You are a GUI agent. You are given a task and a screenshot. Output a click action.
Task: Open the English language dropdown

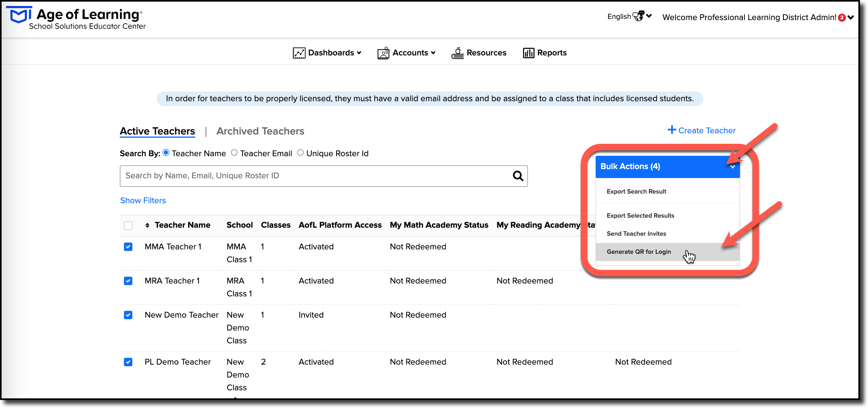pos(629,16)
